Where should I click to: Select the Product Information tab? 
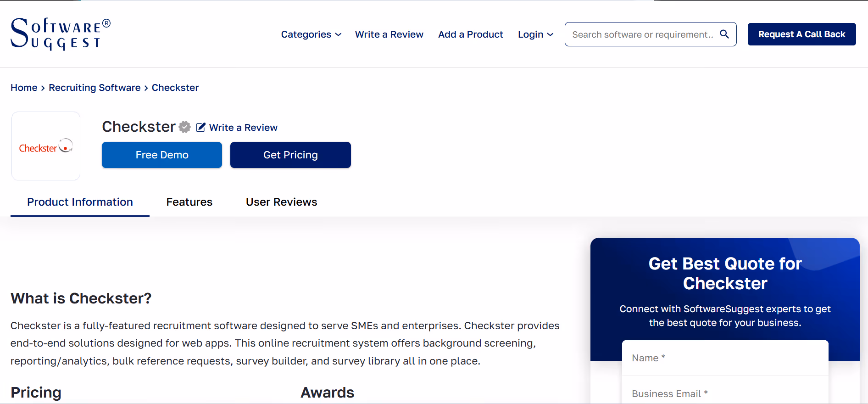(x=80, y=202)
